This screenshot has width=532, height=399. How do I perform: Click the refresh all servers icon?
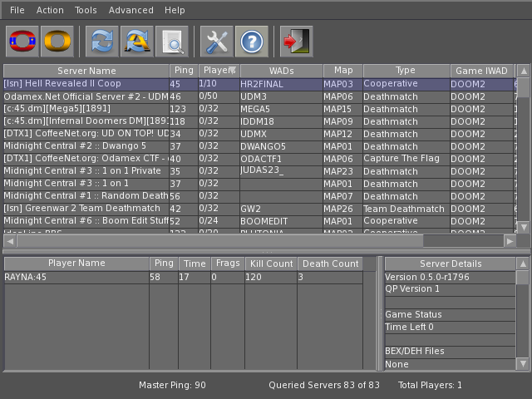coord(137,42)
